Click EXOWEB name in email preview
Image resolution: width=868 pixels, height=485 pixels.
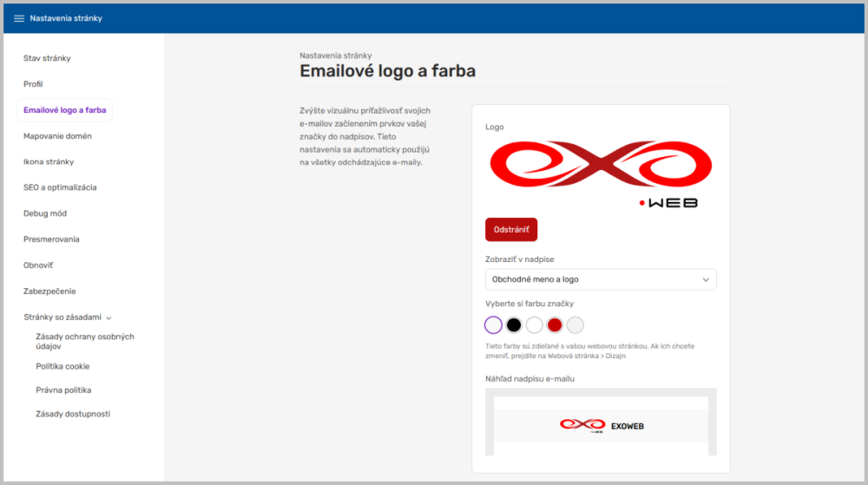click(x=628, y=426)
